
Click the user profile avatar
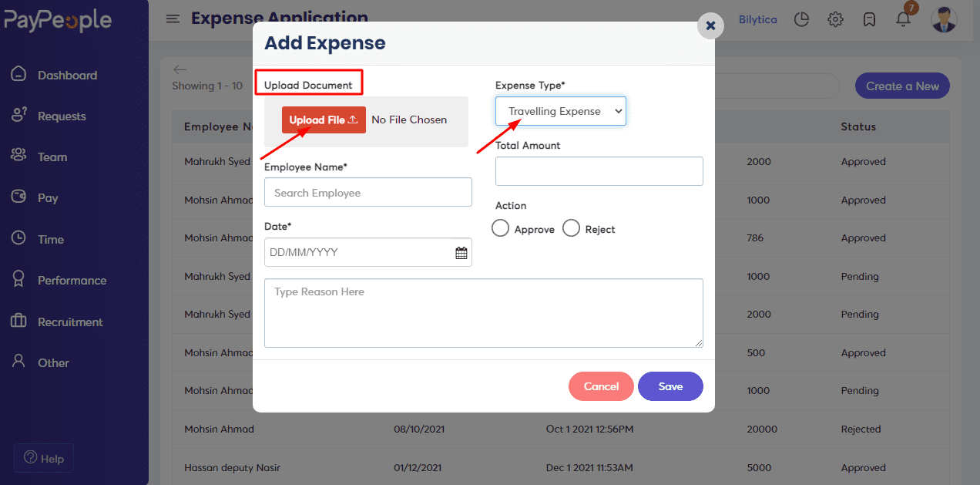pyautogui.click(x=944, y=19)
